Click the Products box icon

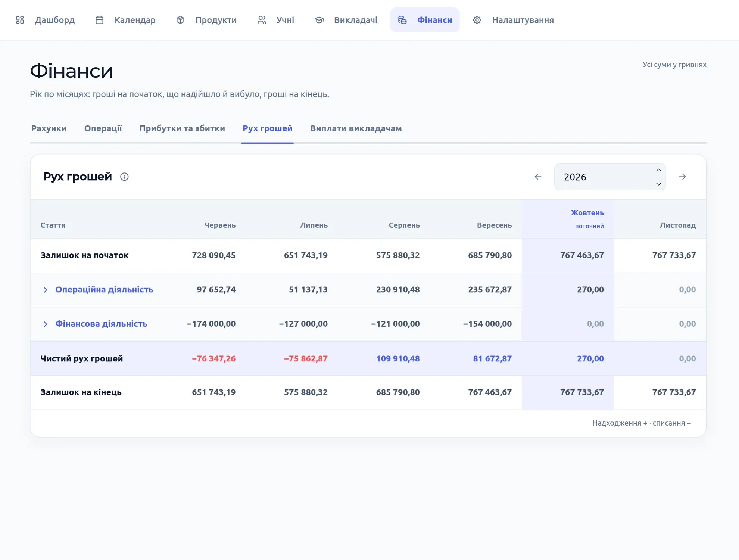180,20
